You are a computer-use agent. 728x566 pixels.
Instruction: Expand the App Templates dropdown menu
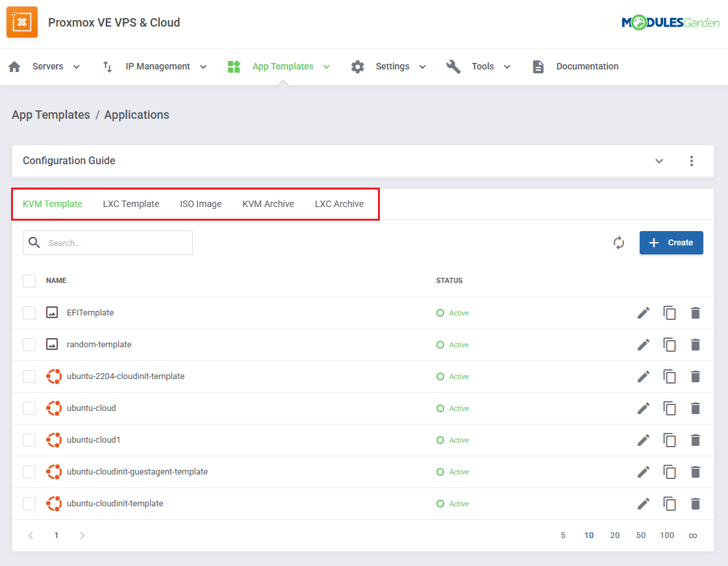coord(327,67)
